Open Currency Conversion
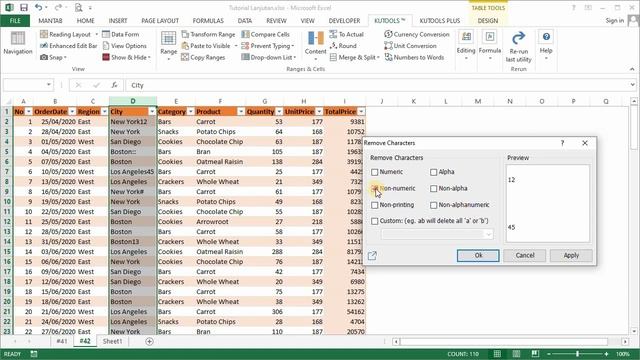The height and width of the screenshot is (360, 640). tap(417, 34)
